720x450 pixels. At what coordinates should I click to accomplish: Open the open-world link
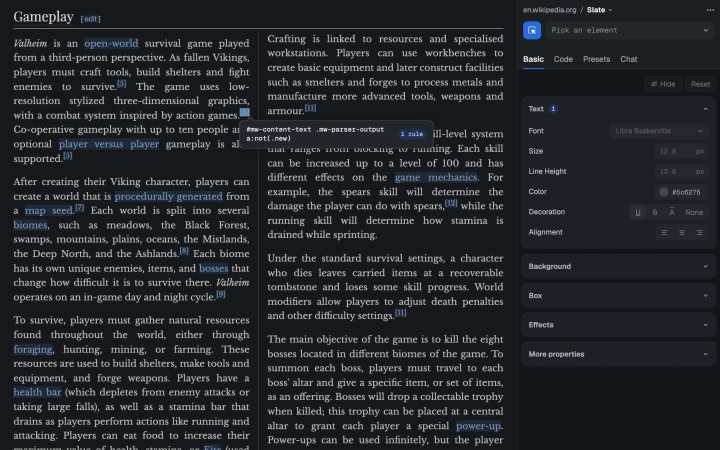(111, 43)
